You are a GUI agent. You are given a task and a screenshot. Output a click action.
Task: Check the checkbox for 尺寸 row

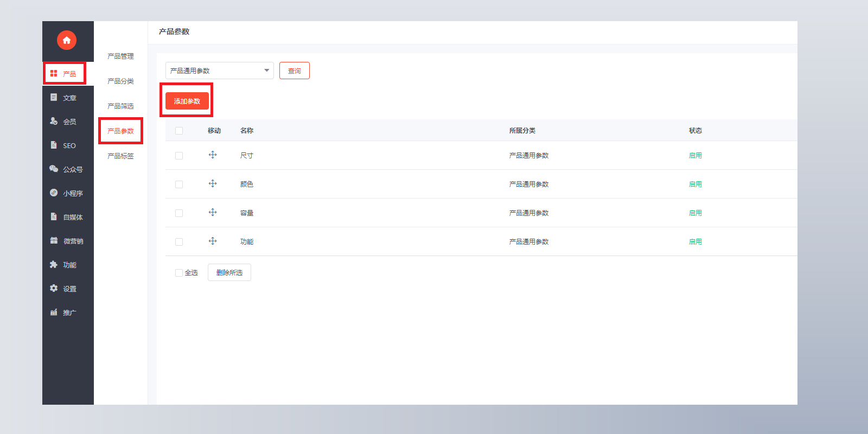coord(179,156)
